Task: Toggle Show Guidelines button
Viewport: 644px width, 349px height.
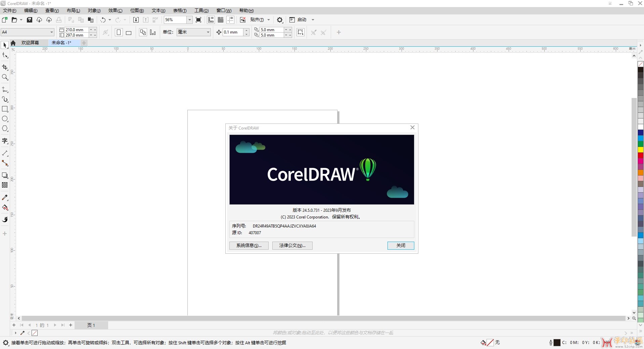Action: point(230,20)
